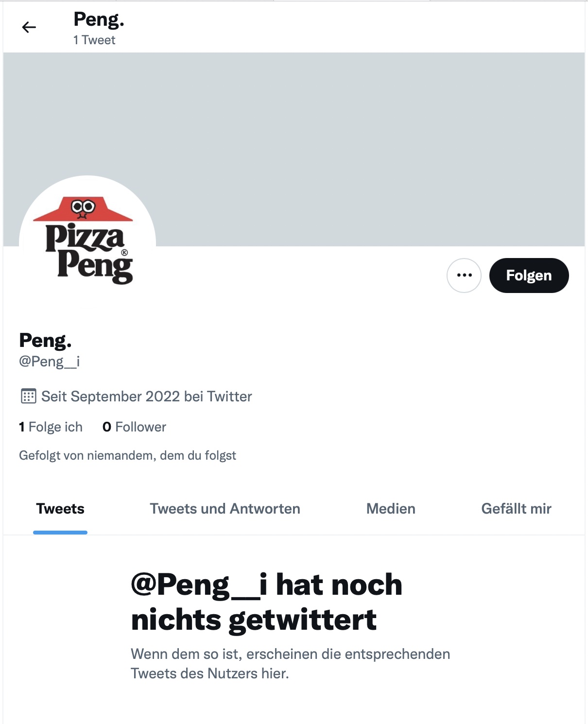
Task: Follow the account with Folgen button
Action: pos(529,276)
